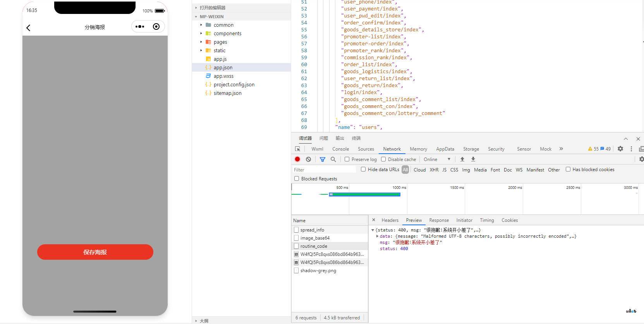Click the back arrow in simulator
Screen dimensions: 644x324
(x=28, y=27)
